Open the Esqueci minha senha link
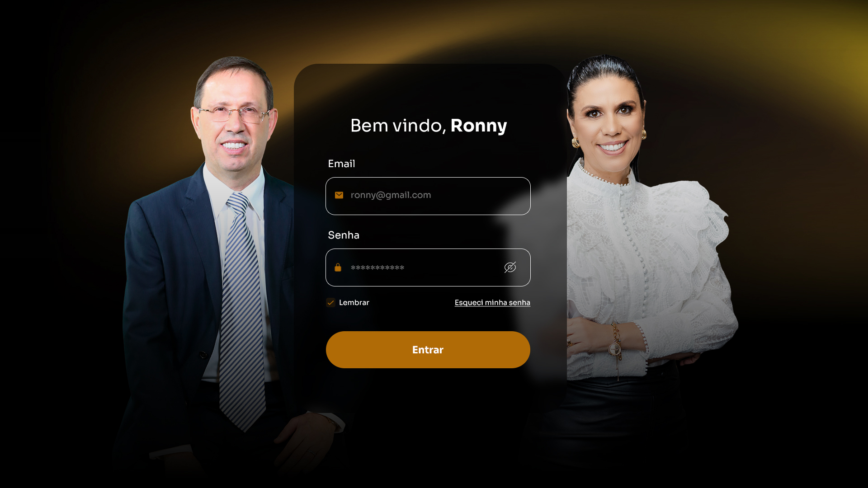The height and width of the screenshot is (488, 868). pos(492,303)
